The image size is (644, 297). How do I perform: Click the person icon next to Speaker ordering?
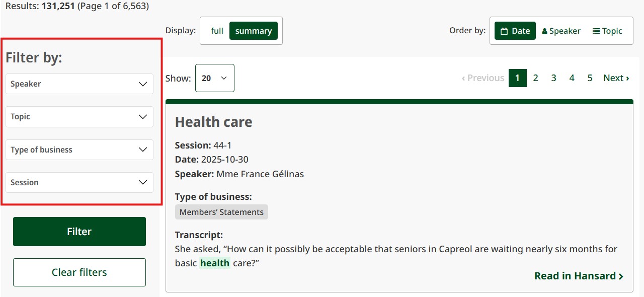tap(544, 30)
